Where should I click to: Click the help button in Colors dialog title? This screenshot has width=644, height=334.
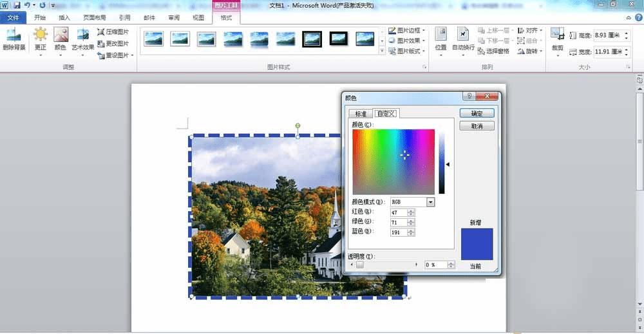(x=469, y=96)
